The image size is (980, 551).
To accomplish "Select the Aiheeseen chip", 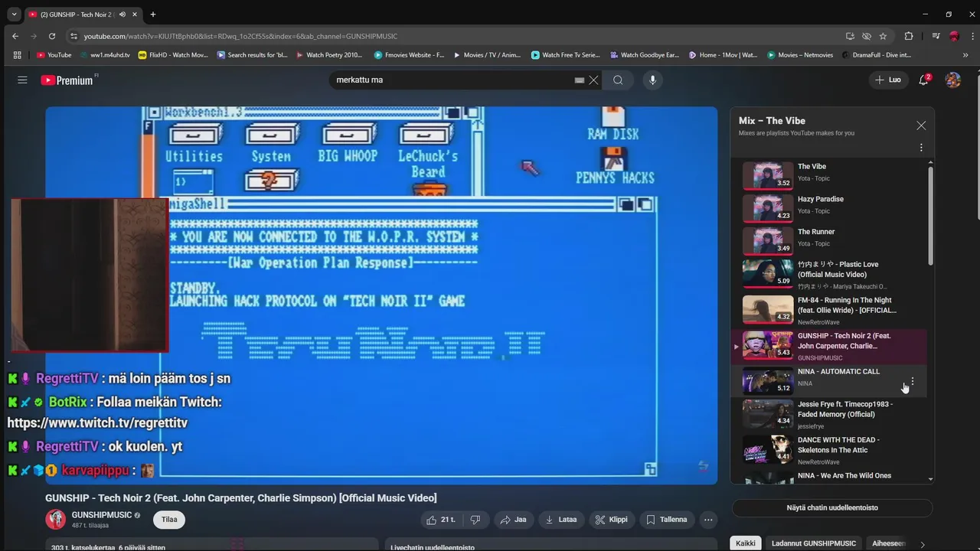I will pyautogui.click(x=888, y=543).
